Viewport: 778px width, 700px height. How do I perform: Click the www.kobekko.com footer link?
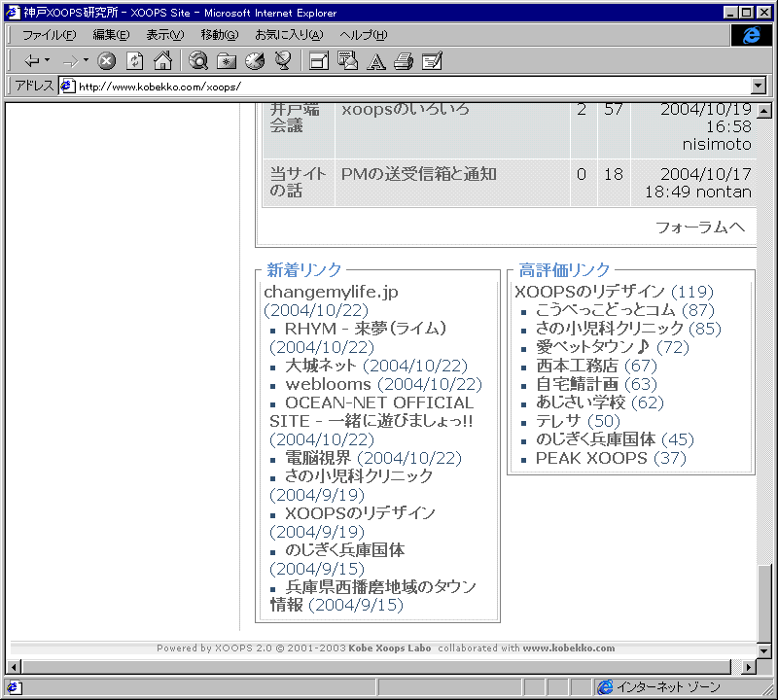tap(569, 648)
